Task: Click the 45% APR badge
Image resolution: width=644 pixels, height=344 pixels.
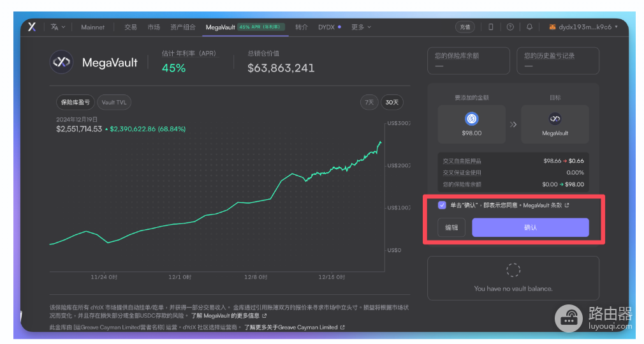Action: click(x=261, y=27)
